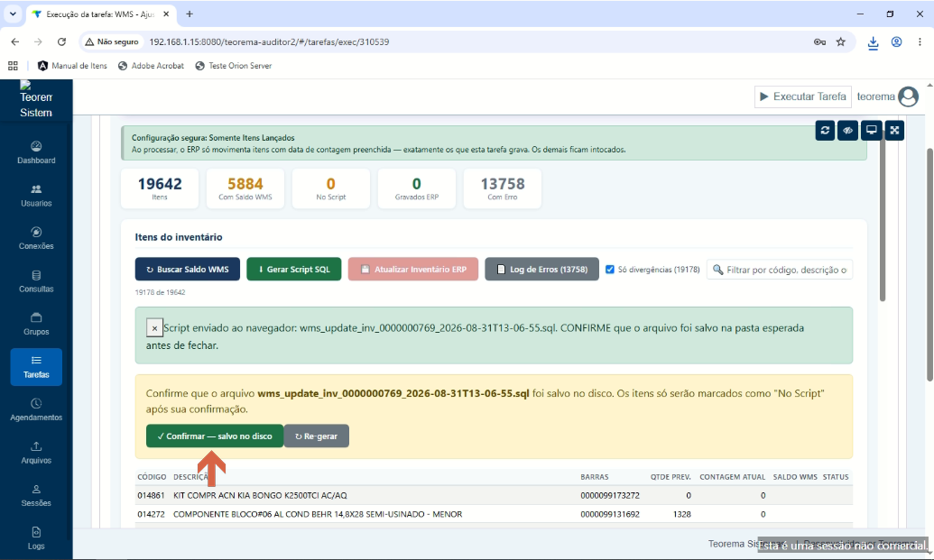
Task: Open the Chrome apps grid icon
Action: pyautogui.click(x=13, y=66)
